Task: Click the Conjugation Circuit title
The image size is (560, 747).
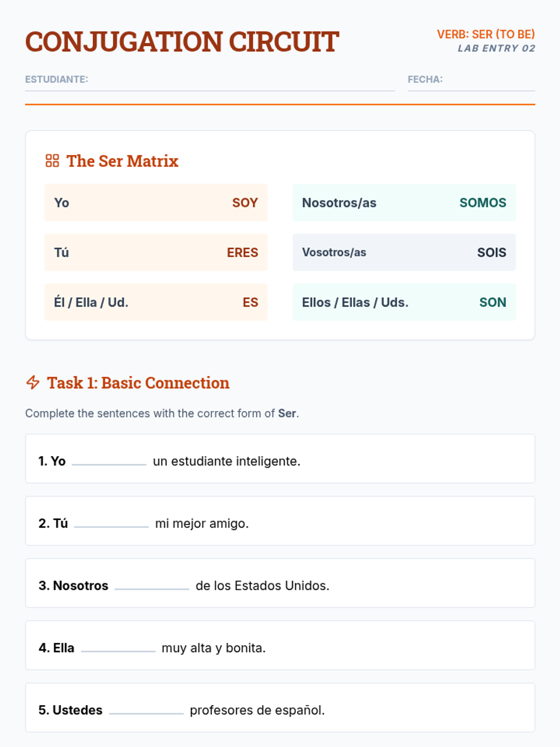Action: 182,42
